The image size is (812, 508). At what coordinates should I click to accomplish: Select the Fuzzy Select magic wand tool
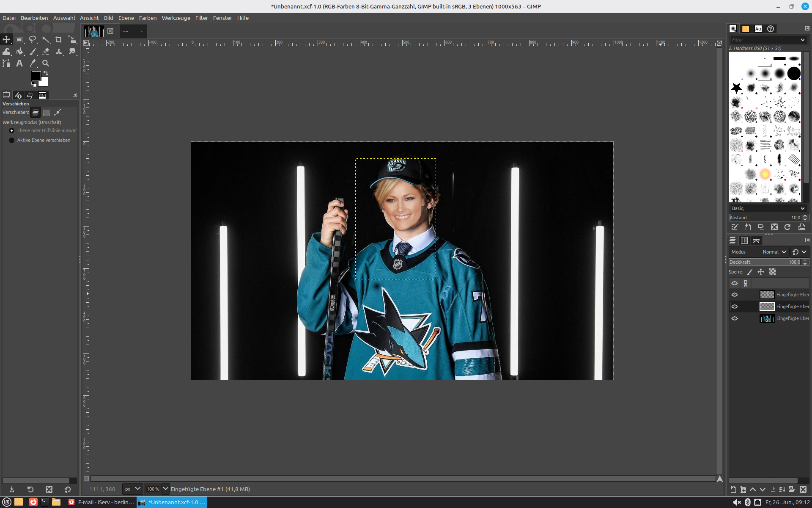click(x=46, y=39)
